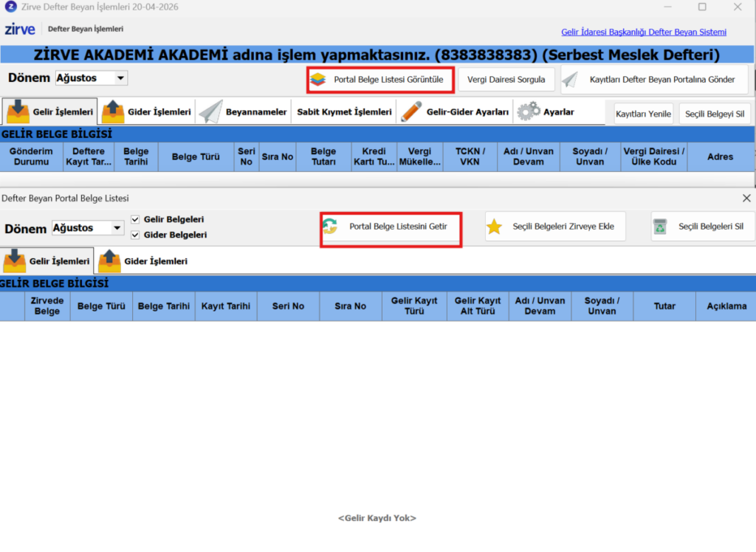Maximize the Zirve Defter Beyan İşlemleri window
This screenshot has width=756, height=552.
tap(702, 7)
